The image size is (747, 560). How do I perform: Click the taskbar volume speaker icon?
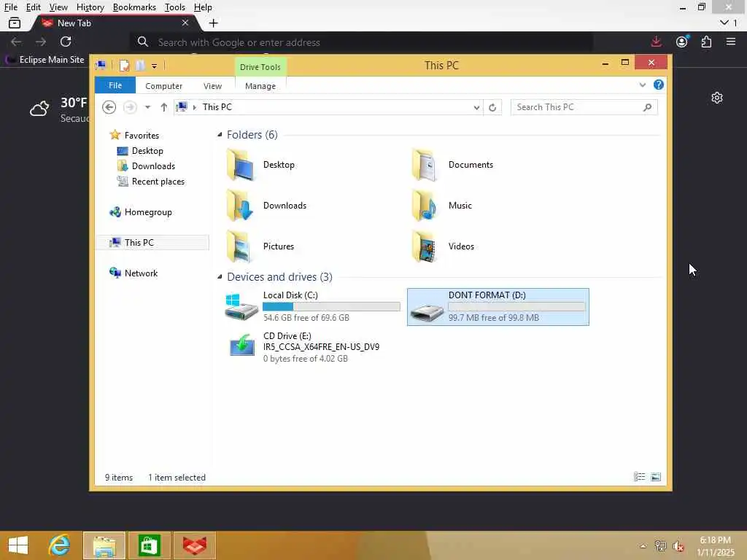(678, 546)
